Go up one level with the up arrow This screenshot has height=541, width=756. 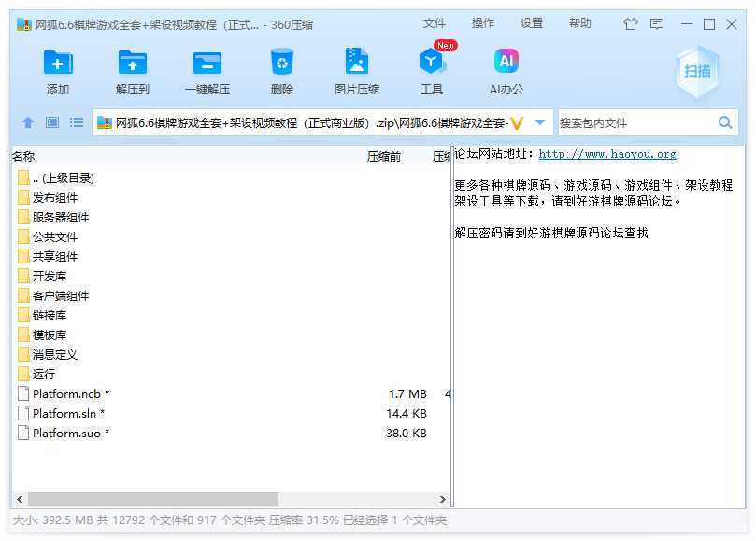click(28, 122)
